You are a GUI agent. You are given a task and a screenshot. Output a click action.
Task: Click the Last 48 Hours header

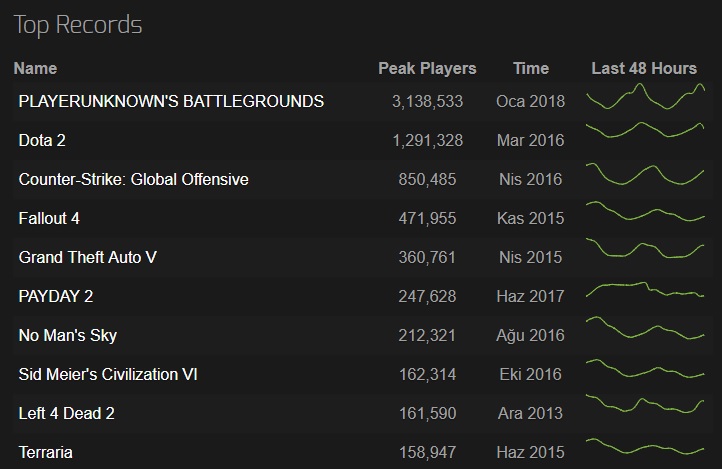(x=644, y=68)
